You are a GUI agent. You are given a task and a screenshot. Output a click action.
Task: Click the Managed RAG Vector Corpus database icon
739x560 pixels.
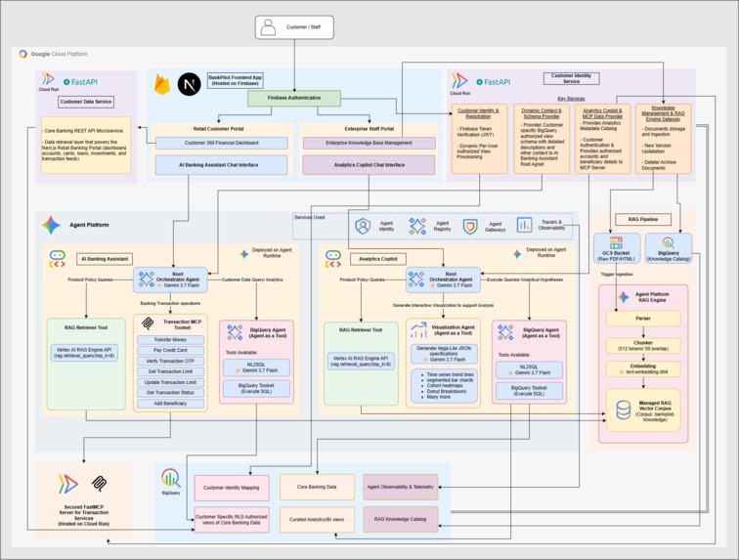[623, 410]
